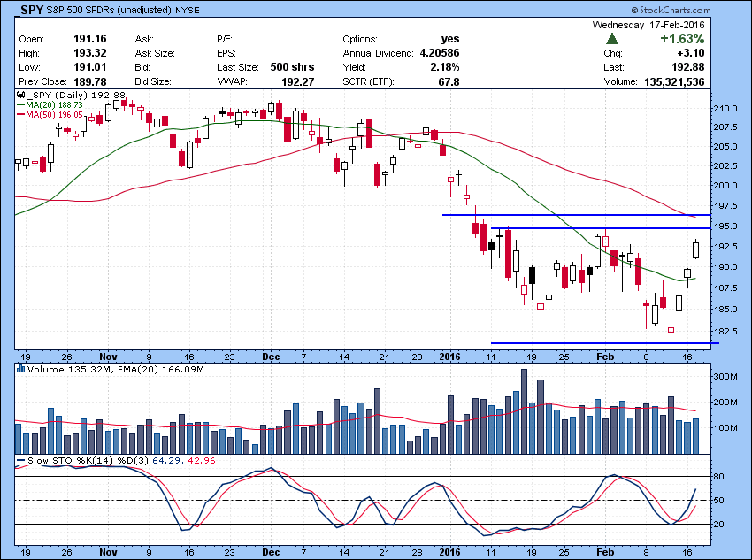752x560 pixels.
Task: Click the date Wednesday 17-Feb-2016
Action: tap(648, 25)
